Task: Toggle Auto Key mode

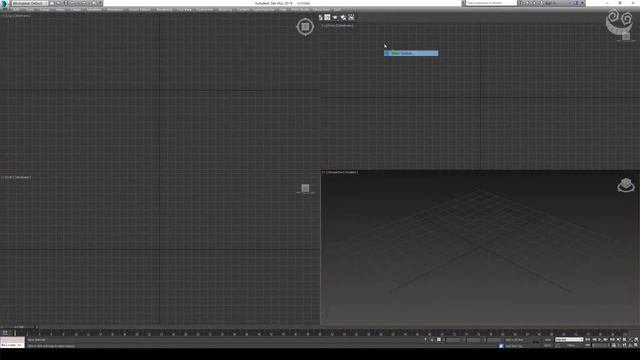Action: click(548, 340)
